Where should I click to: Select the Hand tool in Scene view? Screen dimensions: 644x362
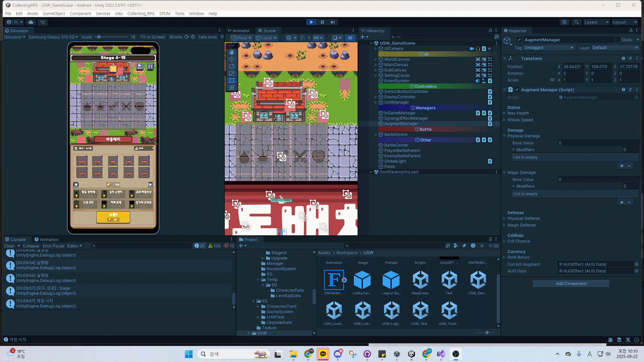pos(231,52)
